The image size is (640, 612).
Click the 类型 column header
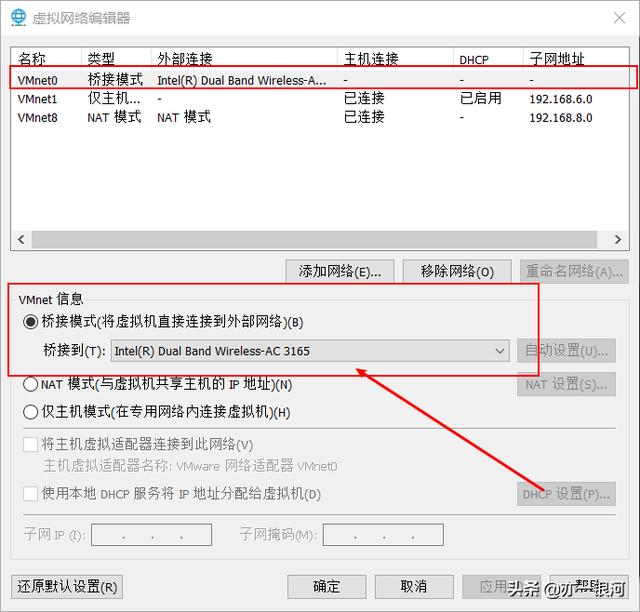pos(116,59)
